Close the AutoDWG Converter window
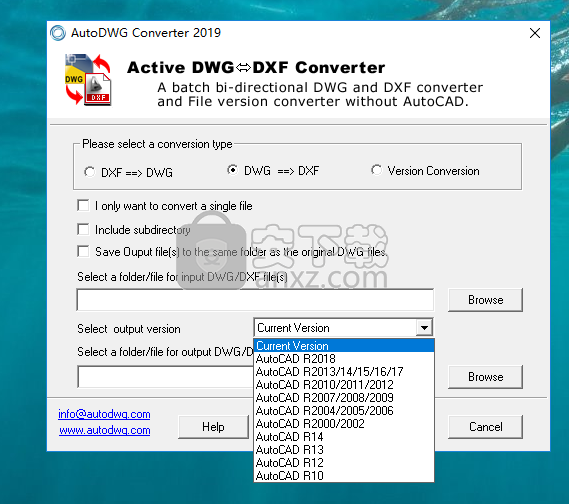The width and height of the screenshot is (569, 504). (535, 33)
